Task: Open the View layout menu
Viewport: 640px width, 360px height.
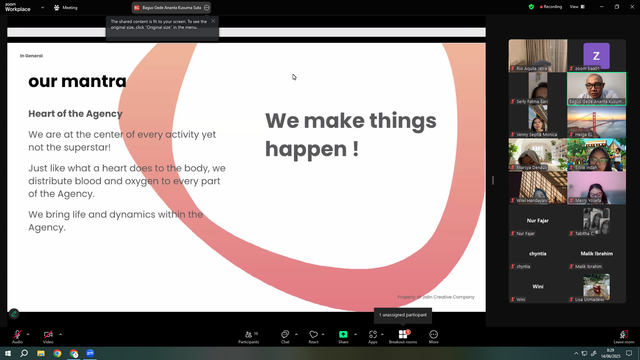Action: pyautogui.click(x=577, y=7)
